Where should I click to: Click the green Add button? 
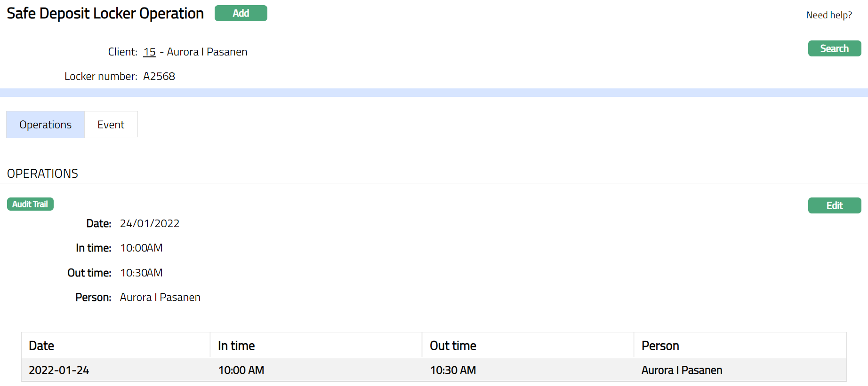pyautogui.click(x=241, y=13)
